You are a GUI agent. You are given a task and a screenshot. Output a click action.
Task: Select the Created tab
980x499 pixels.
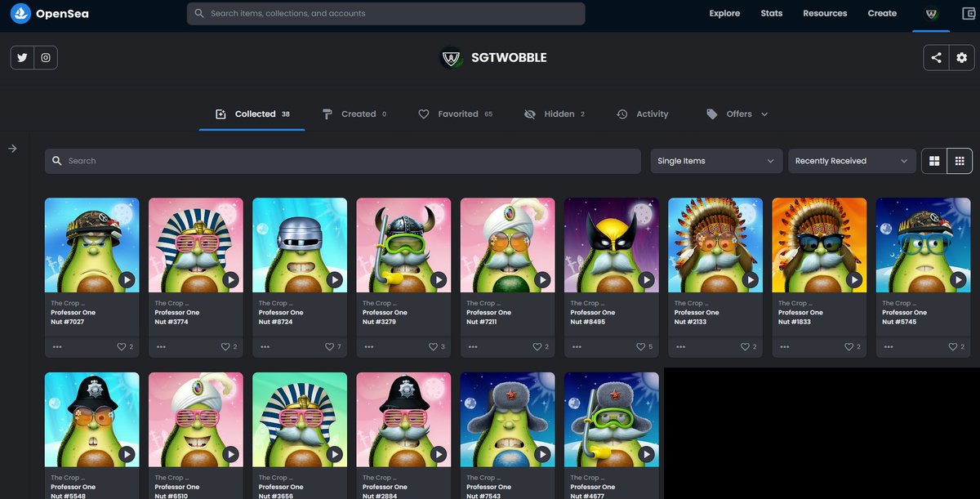[354, 114]
